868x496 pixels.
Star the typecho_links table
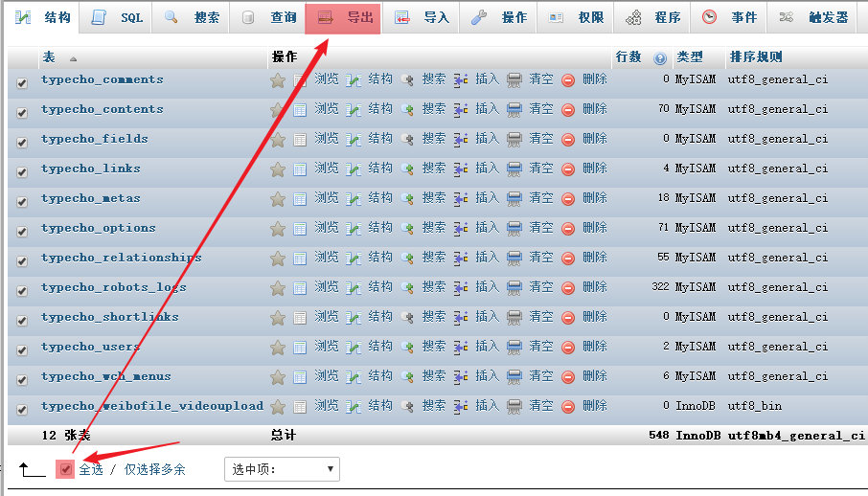(278, 169)
